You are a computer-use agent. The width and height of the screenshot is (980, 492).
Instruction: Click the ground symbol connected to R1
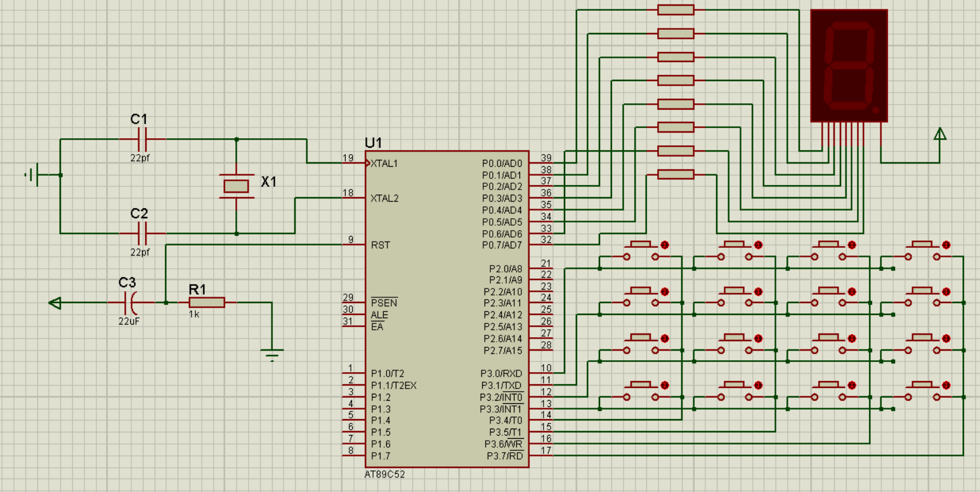272,354
